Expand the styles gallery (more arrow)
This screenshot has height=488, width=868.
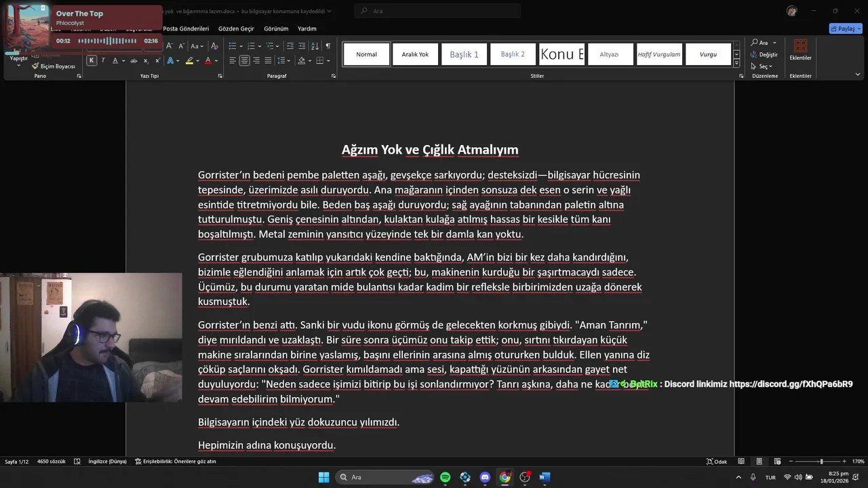coord(736,63)
